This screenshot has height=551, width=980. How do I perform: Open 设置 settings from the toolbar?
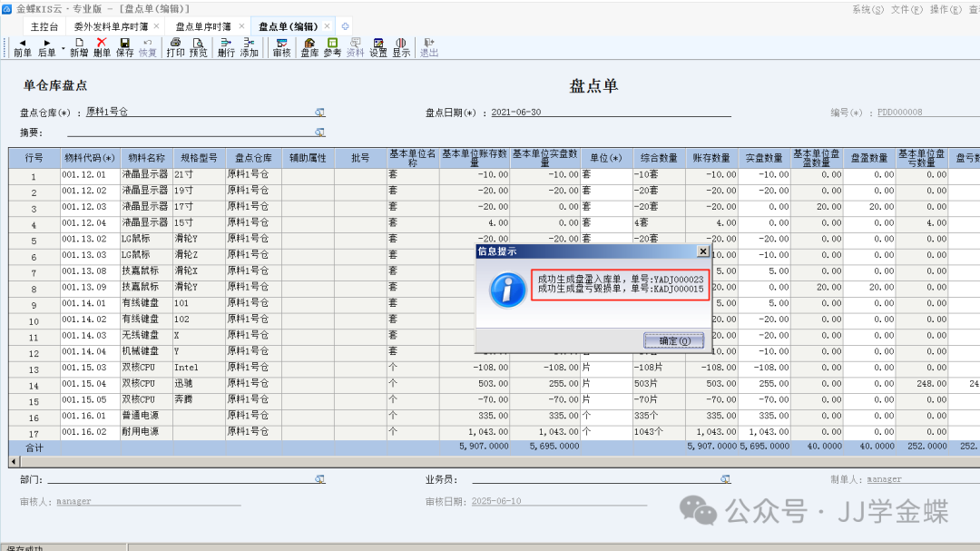pyautogui.click(x=377, y=47)
